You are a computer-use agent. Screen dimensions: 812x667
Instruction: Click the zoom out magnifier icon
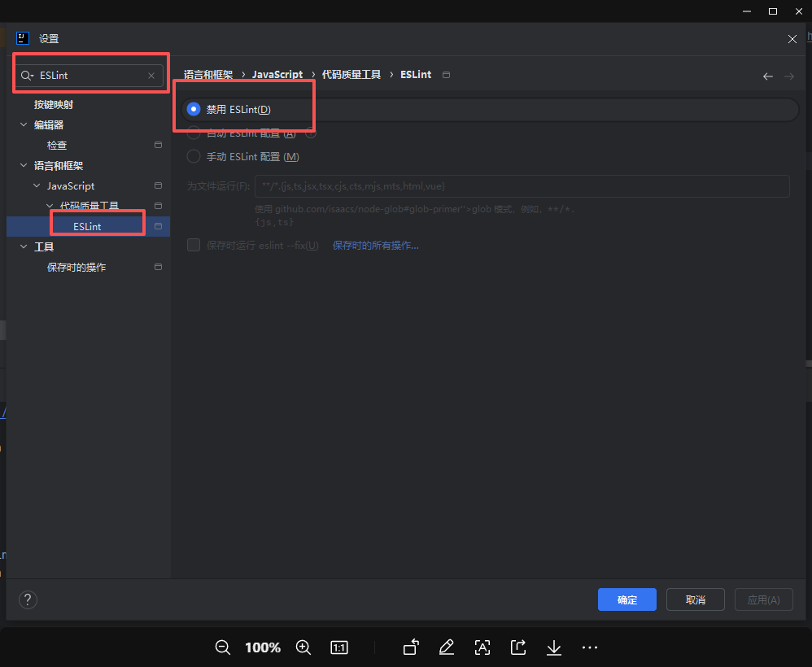point(222,647)
